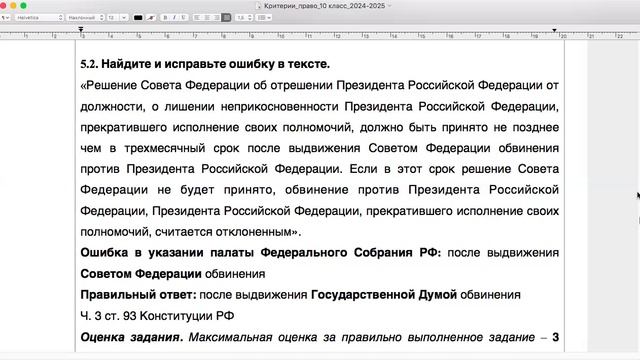Screen dimensions: 640x360
Task: Open the title dropdown chevron
Action: [x=389, y=6]
